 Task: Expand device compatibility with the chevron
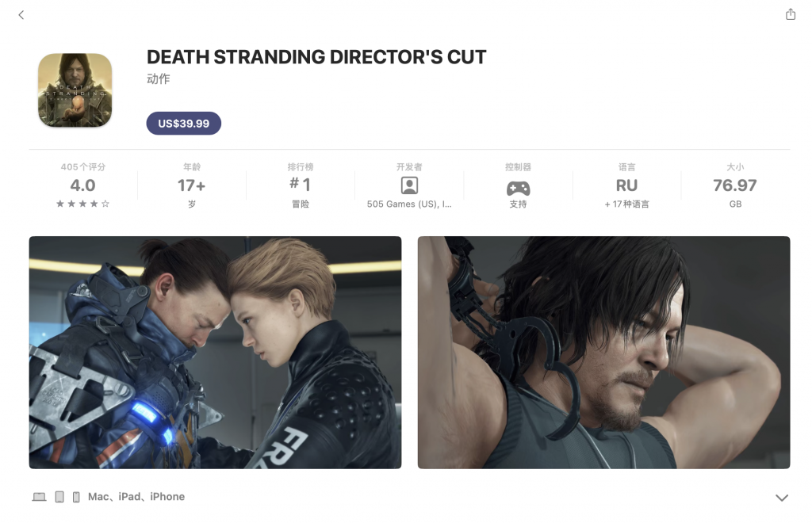tap(781, 498)
